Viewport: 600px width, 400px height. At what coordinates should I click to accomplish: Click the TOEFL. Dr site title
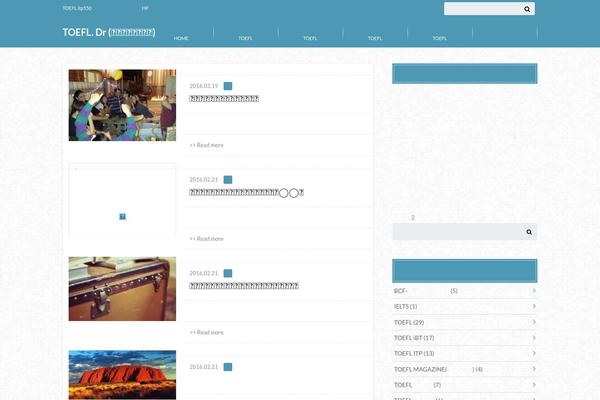pos(109,32)
